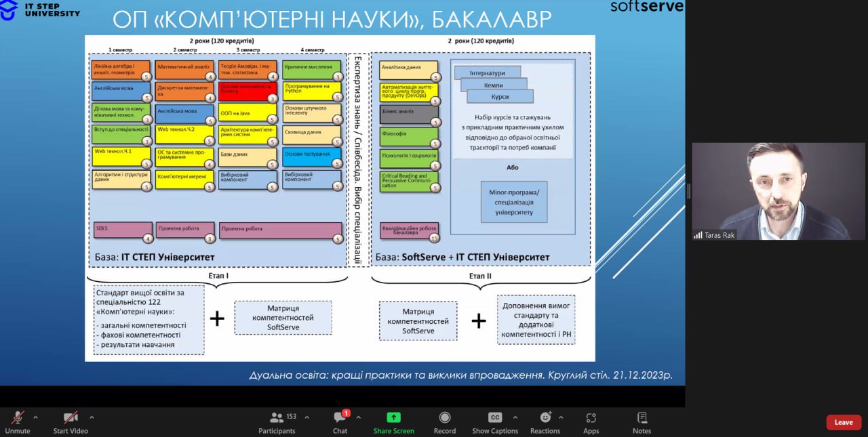The image size is (868, 437).
Task: Click the 'Кваліфікаційна робота бакалавра' box
Action: point(410,232)
